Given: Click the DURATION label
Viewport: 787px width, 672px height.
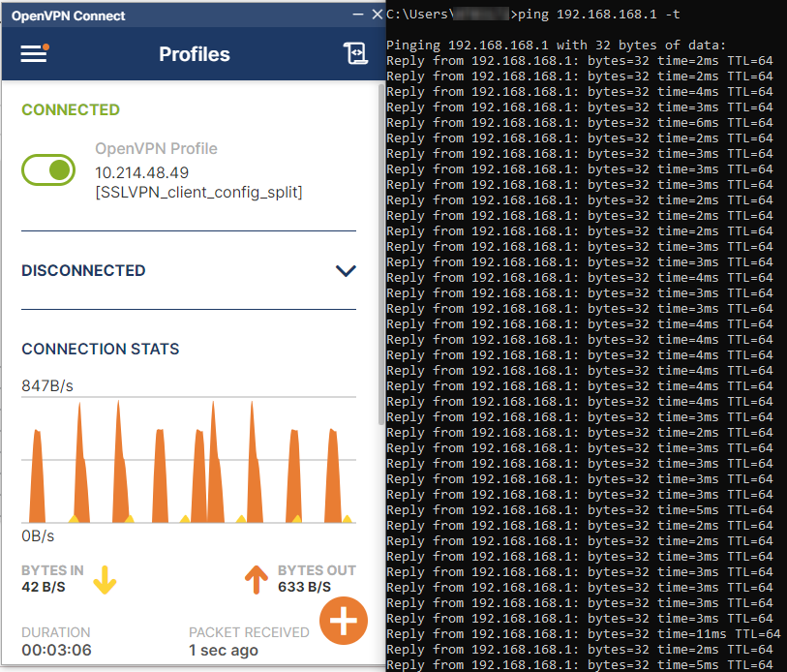Looking at the screenshot, I should coord(56,632).
